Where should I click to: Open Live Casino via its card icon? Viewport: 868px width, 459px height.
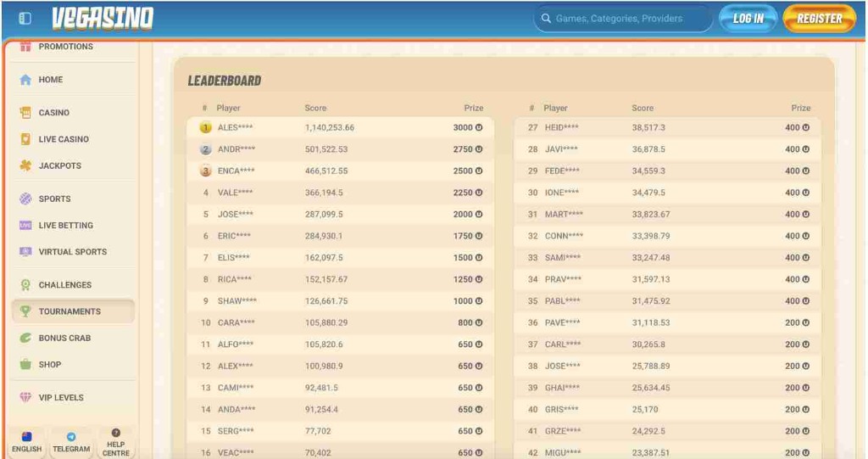point(25,139)
